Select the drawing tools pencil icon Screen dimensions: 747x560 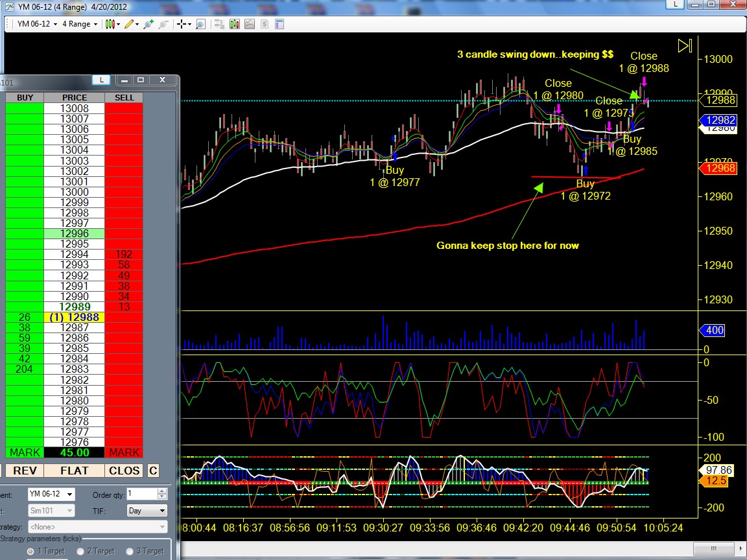coord(128,24)
